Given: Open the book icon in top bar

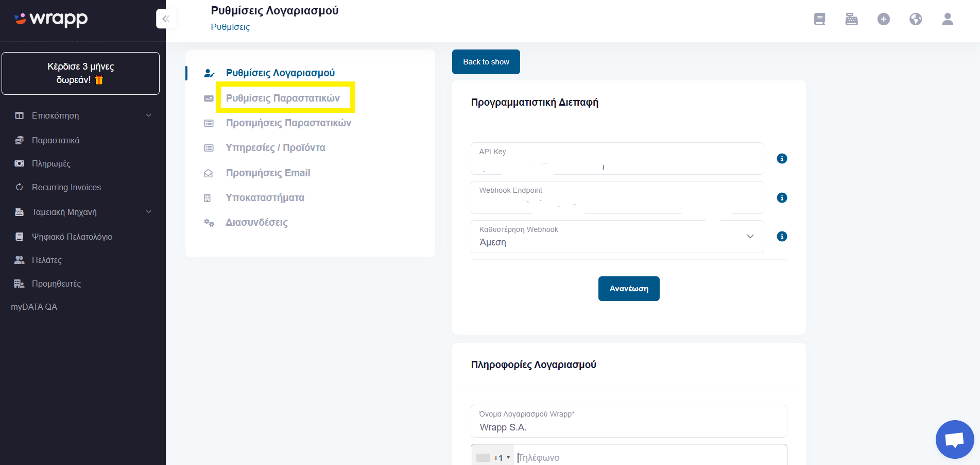Looking at the screenshot, I should [819, 19].
